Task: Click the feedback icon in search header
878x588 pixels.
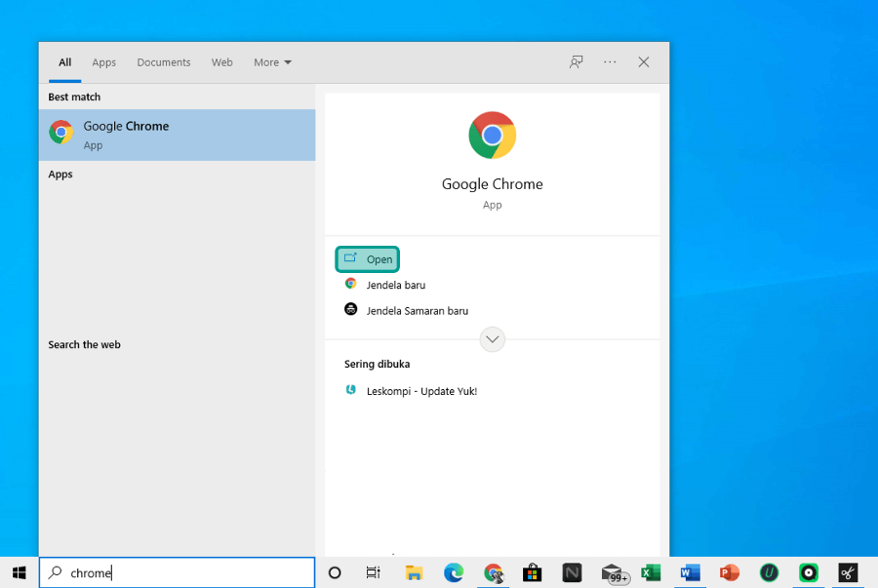Action: (577, 62)
